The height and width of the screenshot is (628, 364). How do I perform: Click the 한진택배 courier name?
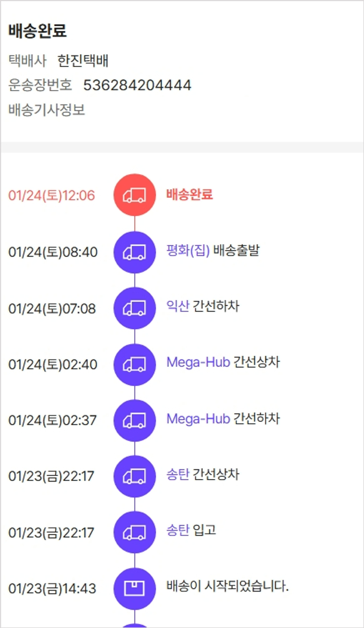click(83, 61)
